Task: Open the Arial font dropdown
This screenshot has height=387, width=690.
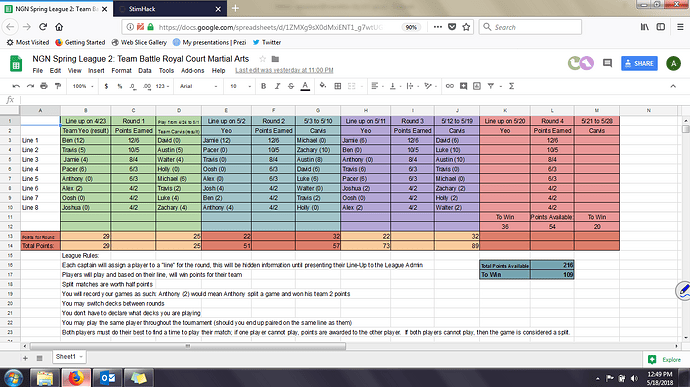Action: [x=198, y=86]
